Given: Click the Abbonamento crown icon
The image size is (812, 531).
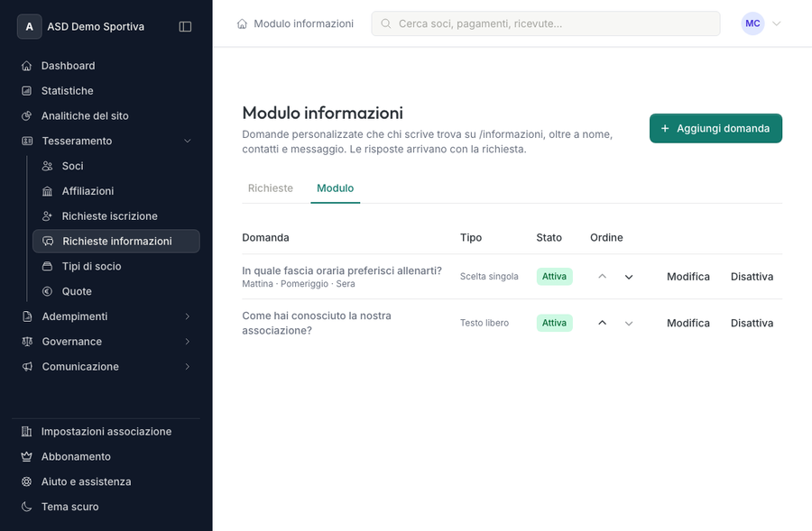Looking at the screenshot, I should pos(27,456).
